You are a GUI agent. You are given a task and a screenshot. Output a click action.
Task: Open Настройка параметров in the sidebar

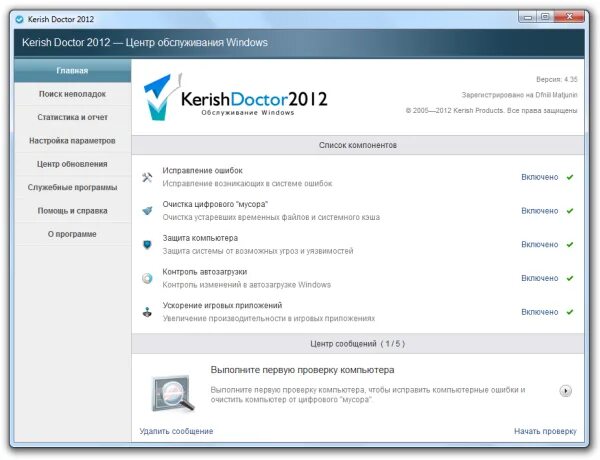click(x=72, y=141)
